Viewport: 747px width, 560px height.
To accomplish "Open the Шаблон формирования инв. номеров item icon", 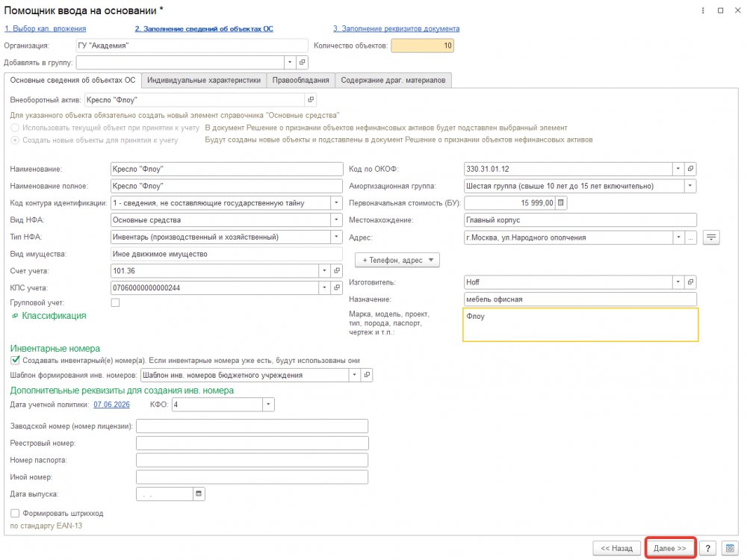I will click(367, 376).
